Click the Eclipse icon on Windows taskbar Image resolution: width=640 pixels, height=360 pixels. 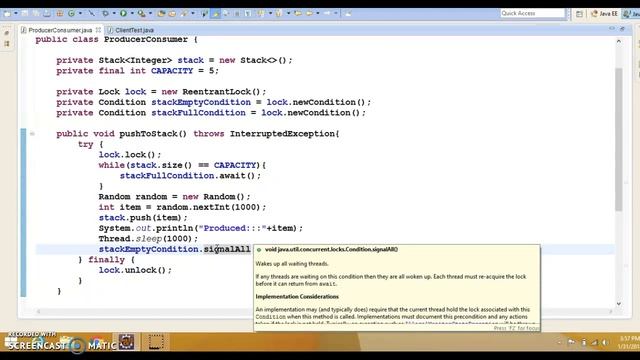coord(127,342)
